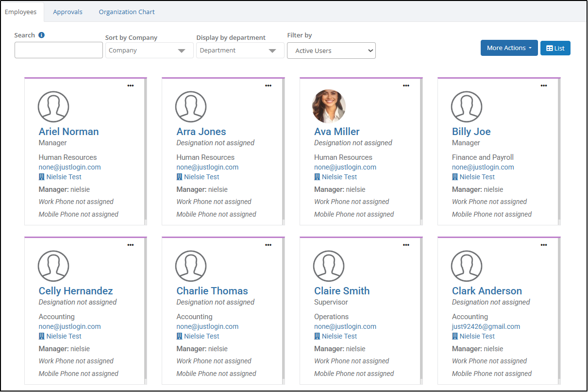Switch to List view

pyautogui.click(x=555, y=48)
